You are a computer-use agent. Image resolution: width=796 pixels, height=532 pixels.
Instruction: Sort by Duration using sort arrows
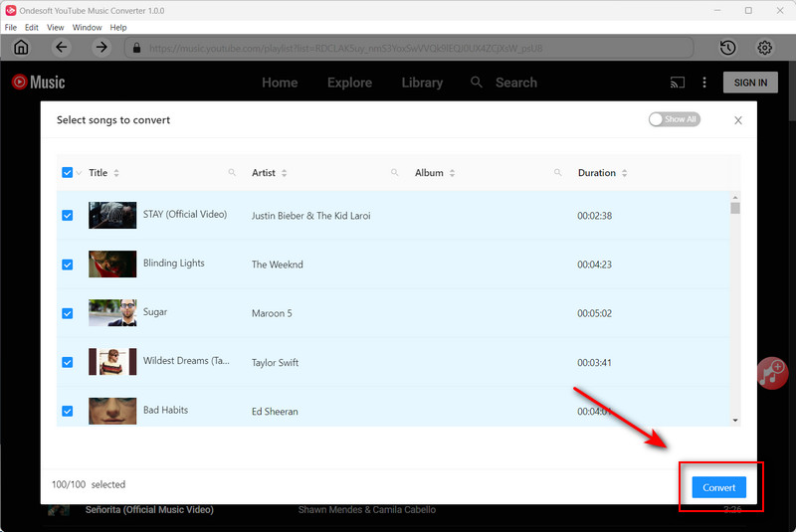pos(625,173)
